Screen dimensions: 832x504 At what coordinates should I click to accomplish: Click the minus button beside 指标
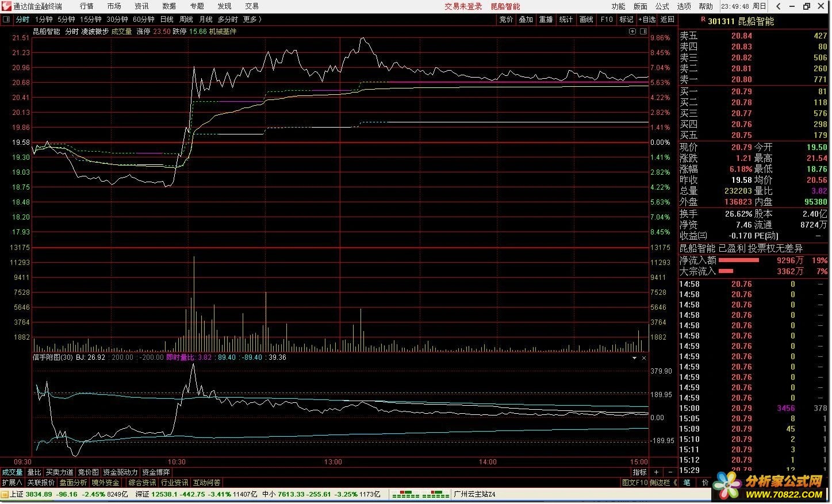click(x=670, y=472)
